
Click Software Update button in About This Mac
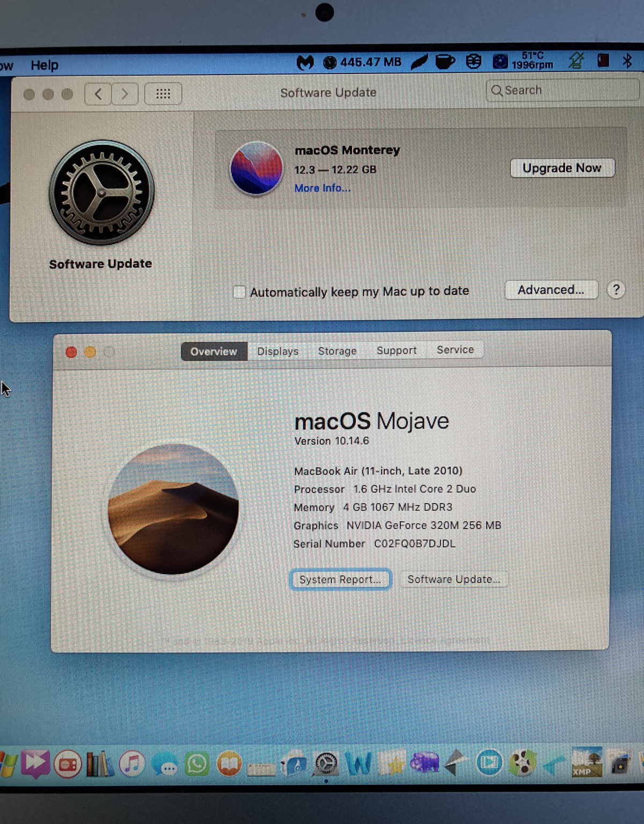(453, 579)
